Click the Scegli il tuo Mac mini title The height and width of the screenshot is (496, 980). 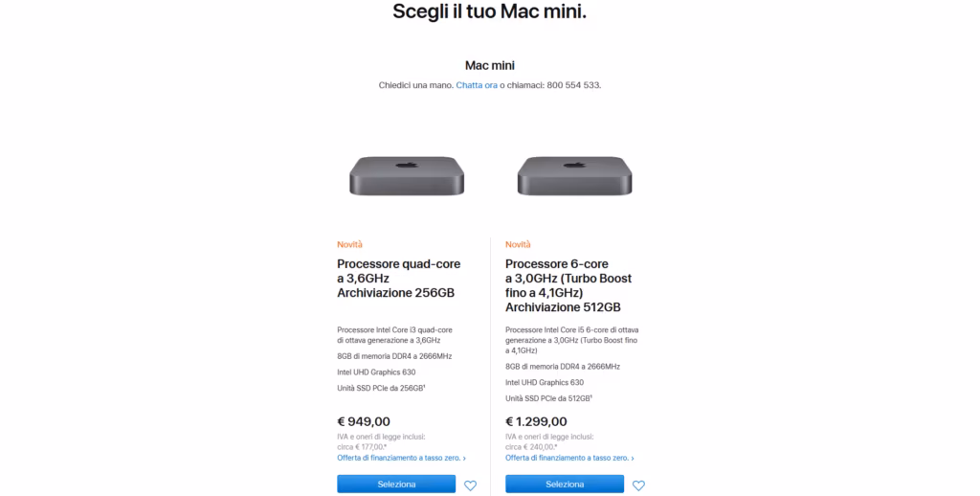click(x=489, y=12)
